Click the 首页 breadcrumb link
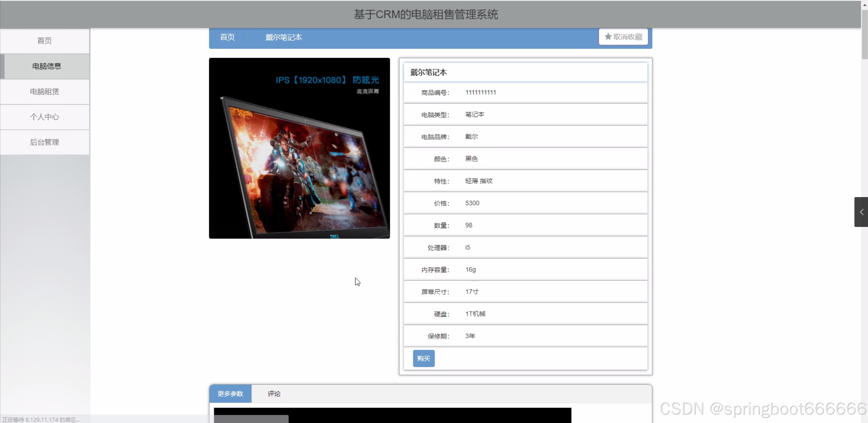The width and height of the screenshot is (868, 423). pyautogui.click(x=227, y=37)
